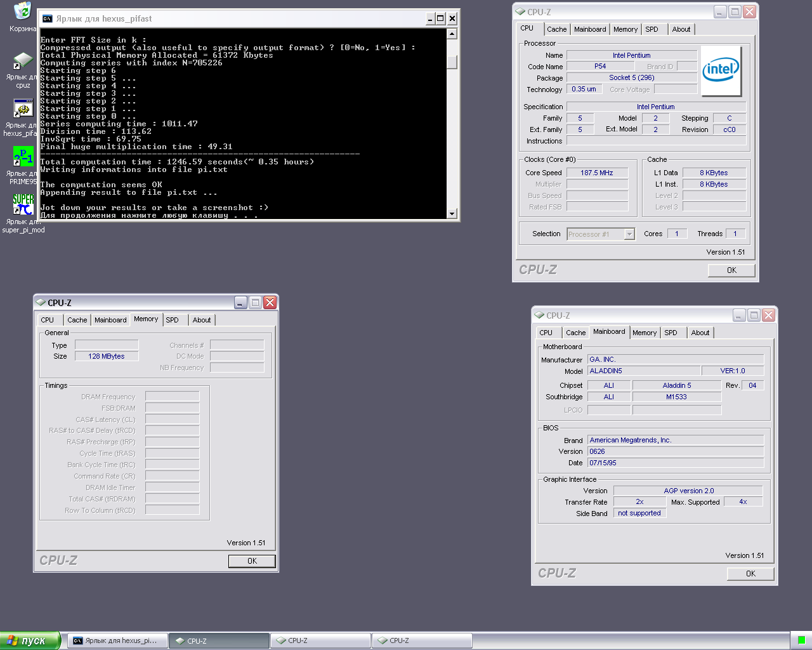Screen dimensions: 812x650
Task: Activate the first CPU-Z taskbar button
Action: point(219,640)
